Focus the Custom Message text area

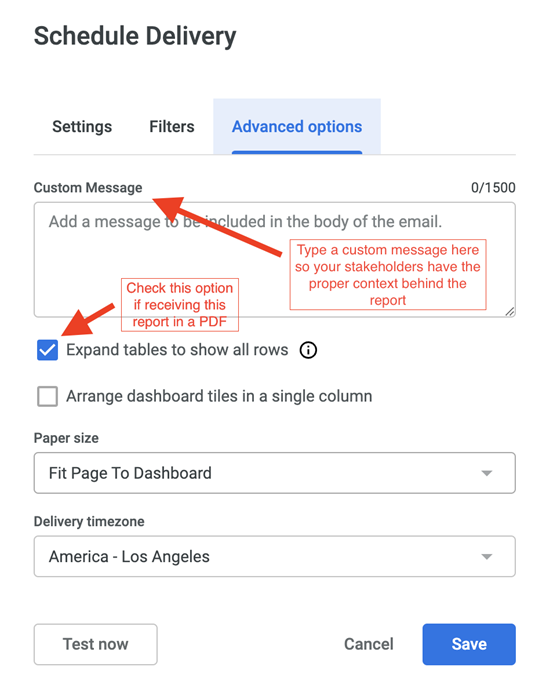[275, 259]
